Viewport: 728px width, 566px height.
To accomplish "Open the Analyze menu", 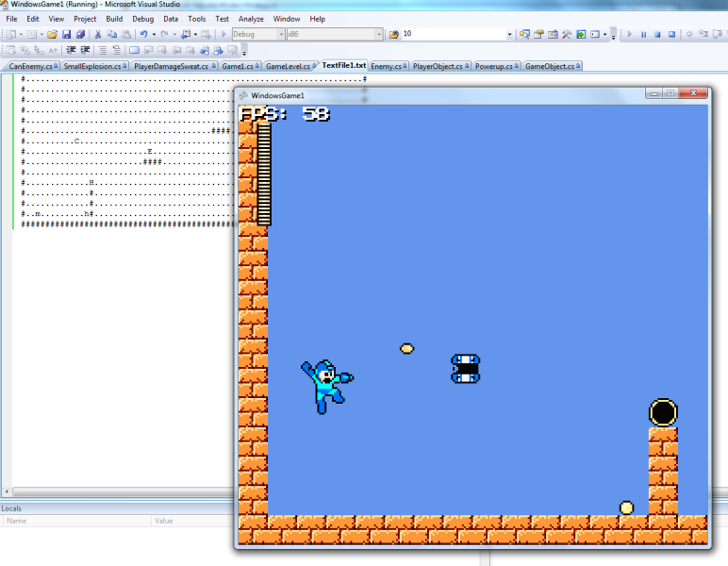I will click(251, 19).
